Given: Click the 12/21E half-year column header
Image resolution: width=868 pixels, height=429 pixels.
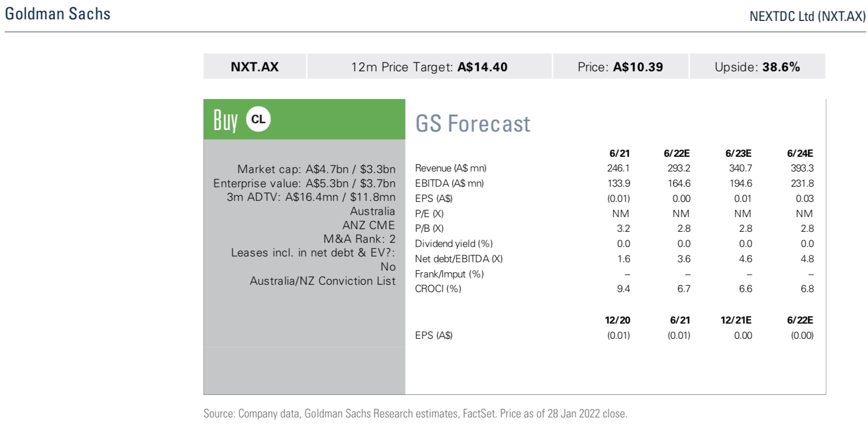Looking at the screenshot, I should coord(736,320).
